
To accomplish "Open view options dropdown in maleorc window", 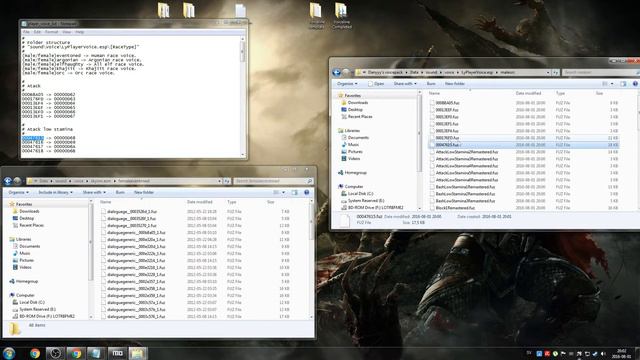I will tap(612, 84).
